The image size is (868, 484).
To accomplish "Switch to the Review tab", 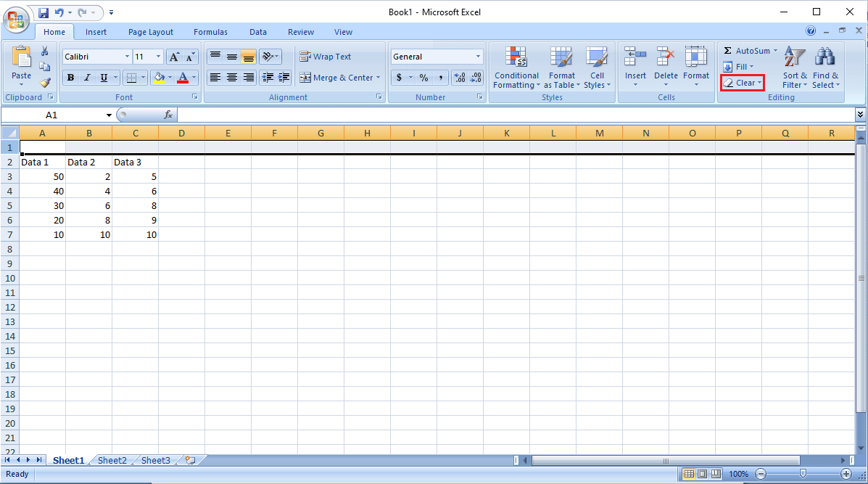I will coord(301,32).
